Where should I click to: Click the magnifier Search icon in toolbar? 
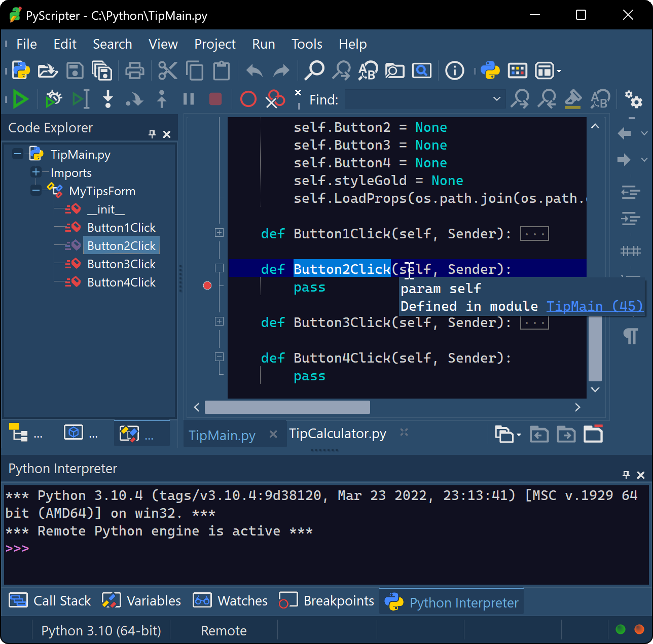(314, 71)
